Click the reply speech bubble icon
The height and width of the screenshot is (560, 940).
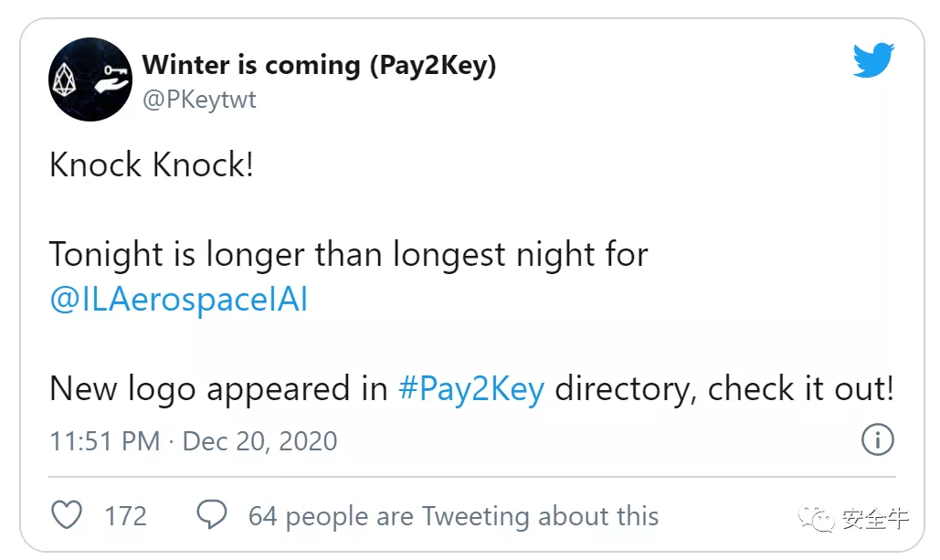212,514
